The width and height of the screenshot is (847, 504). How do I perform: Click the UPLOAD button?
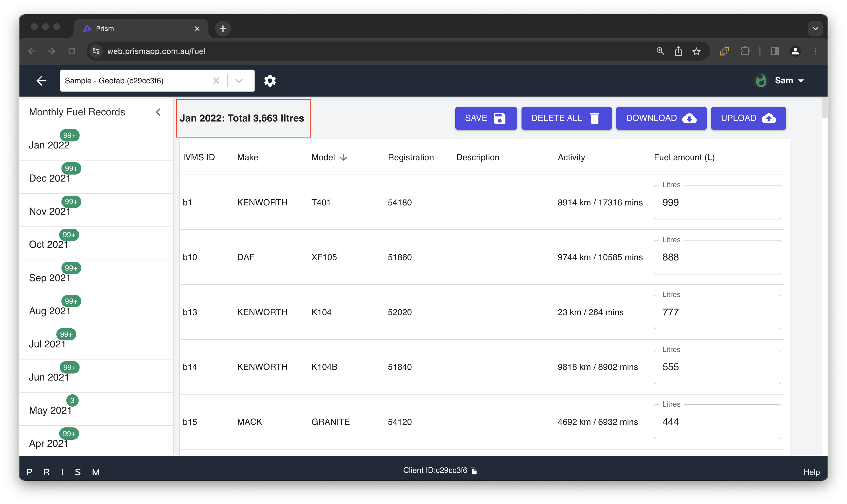748,118
